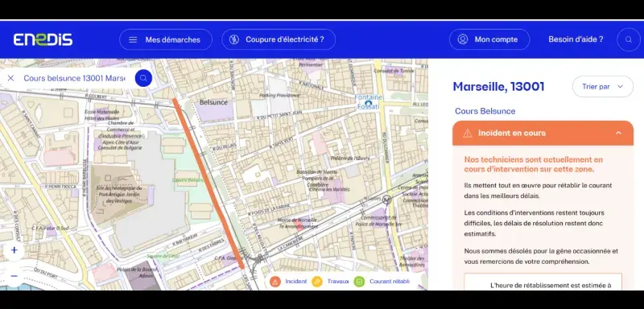Click the Marseille, 13001 heading
644x309 pixels.
[x=498, y=87]
